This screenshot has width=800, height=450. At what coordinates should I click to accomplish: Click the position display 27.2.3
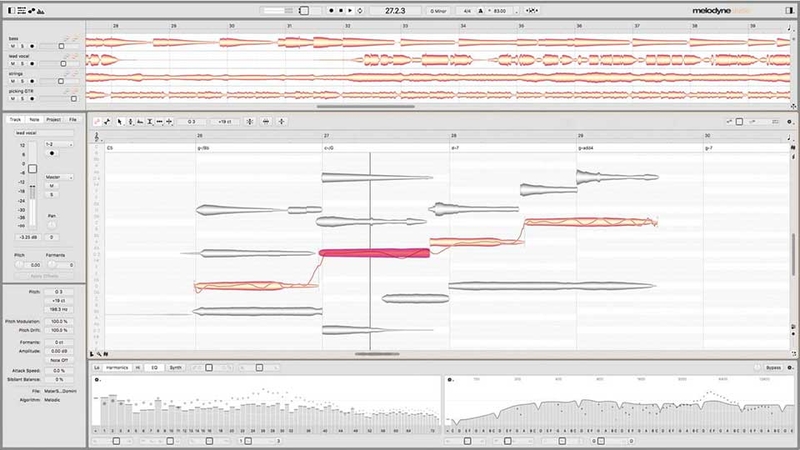395,10
